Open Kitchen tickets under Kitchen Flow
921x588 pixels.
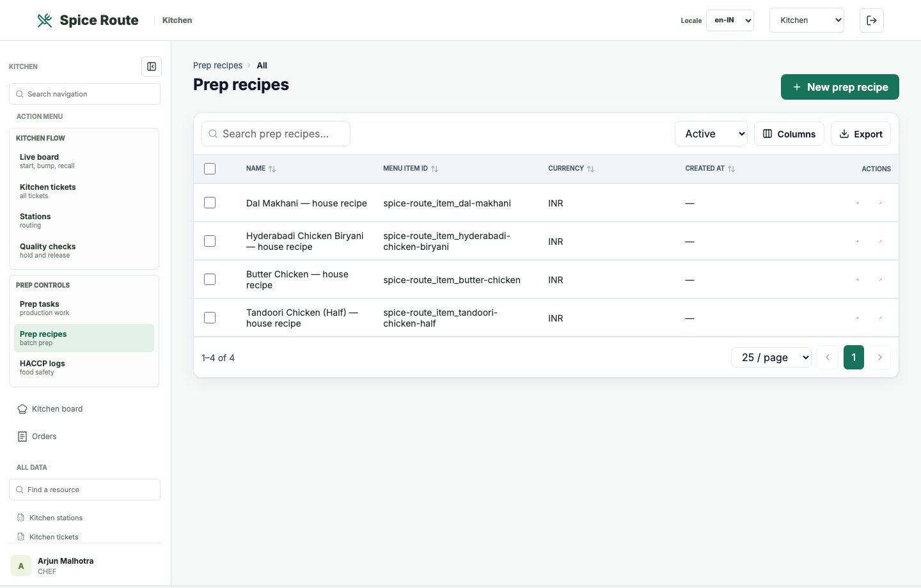coord(84,191)
